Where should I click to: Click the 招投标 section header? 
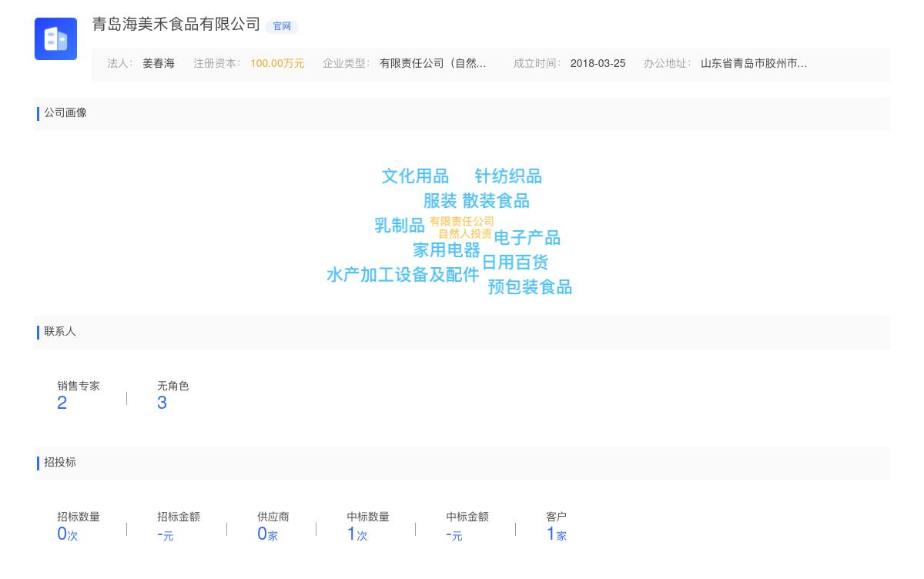60,463
